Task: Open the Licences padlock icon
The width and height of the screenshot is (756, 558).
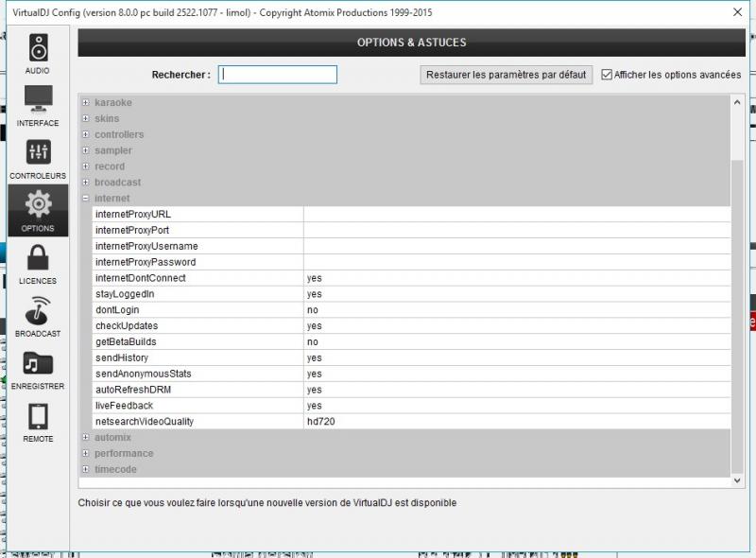Action: click(x=38, y=257)
